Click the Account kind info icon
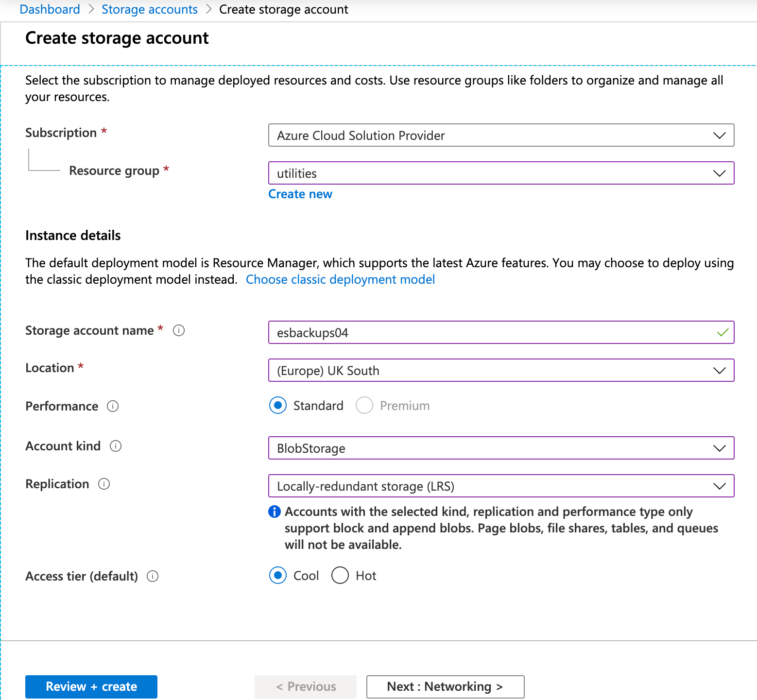This screenshot has width=757, height=700. coord(116,446)
